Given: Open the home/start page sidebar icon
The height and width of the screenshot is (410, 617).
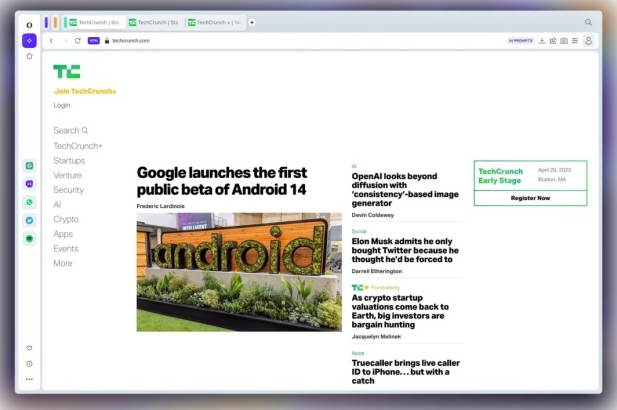Looking at the screenshot, I should 29,56.
